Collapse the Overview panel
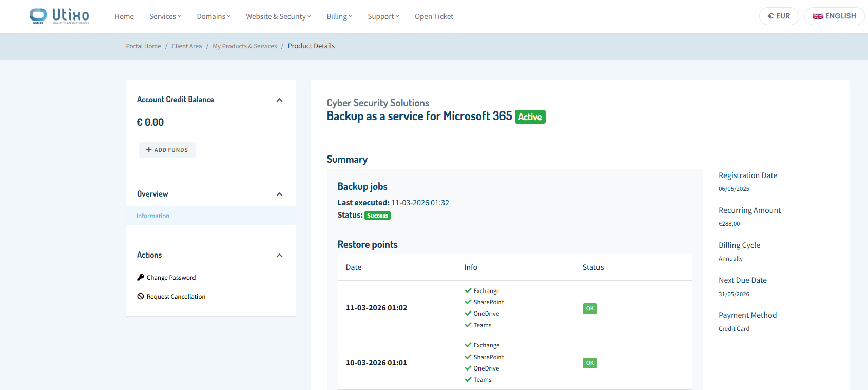Screen dimensions: 868x390 pyautogui.click(x=279, y=194)
